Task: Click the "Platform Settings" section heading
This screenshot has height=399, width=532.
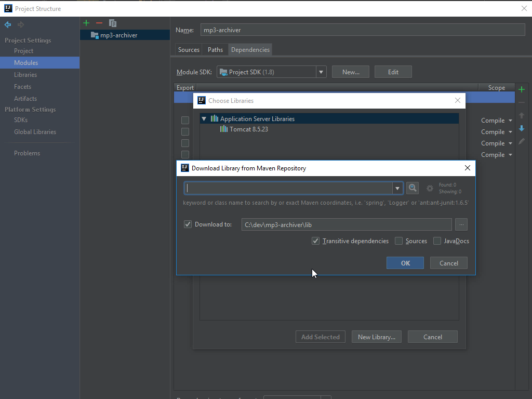Action: click(30, 110)
